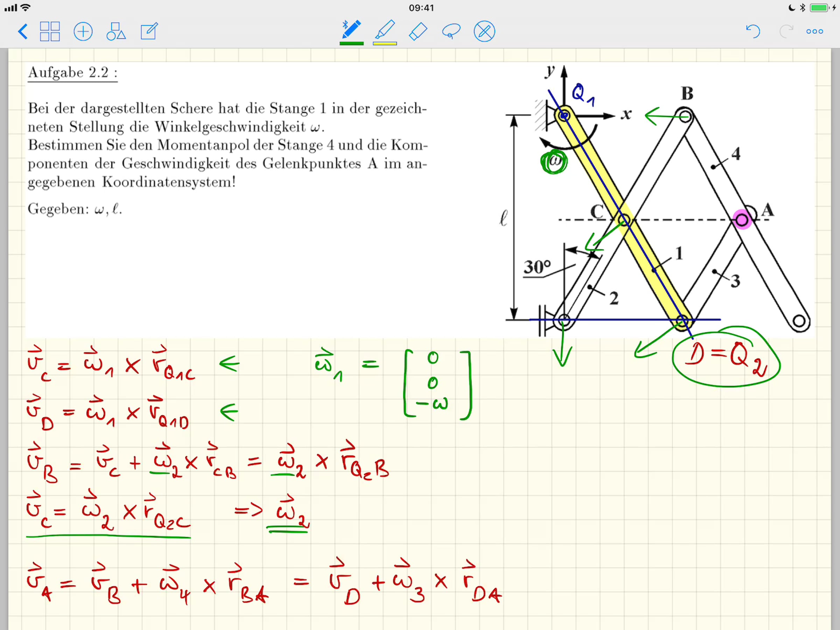Toggle the stylus-only drawing mode icon
The width and height of the screenshot is (840, 630).
[484, 31]
